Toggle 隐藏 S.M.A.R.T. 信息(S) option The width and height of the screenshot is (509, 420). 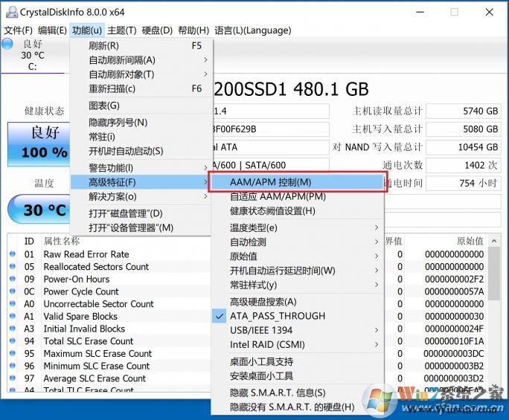(298, 392)
